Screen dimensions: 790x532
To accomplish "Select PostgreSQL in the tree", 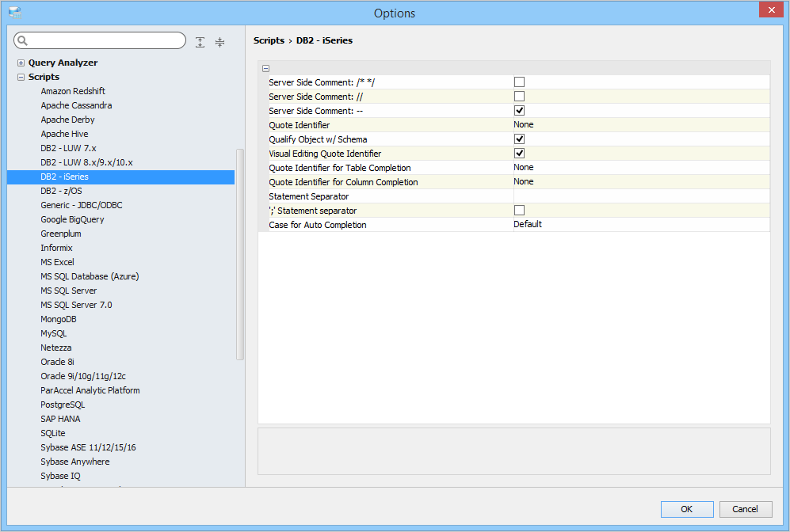I will coord(63,405).
